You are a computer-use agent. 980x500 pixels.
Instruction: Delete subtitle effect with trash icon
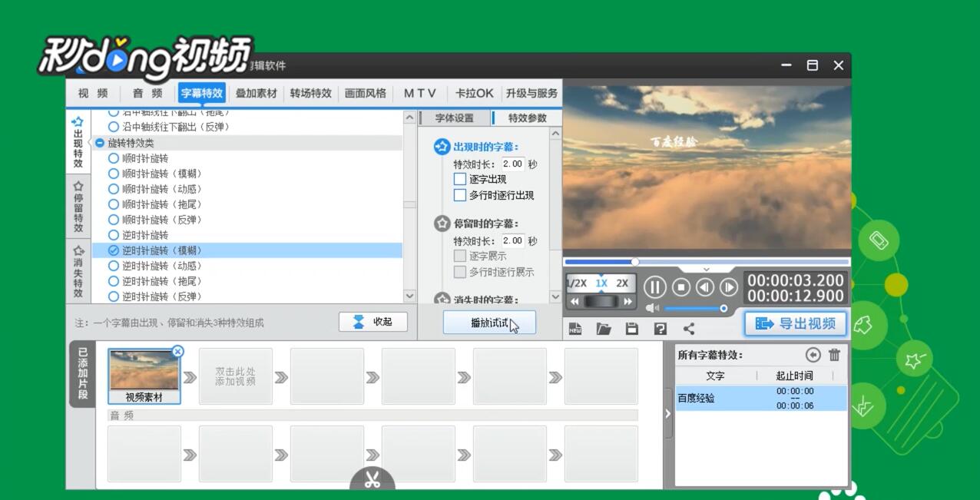(x=835, y=355)
